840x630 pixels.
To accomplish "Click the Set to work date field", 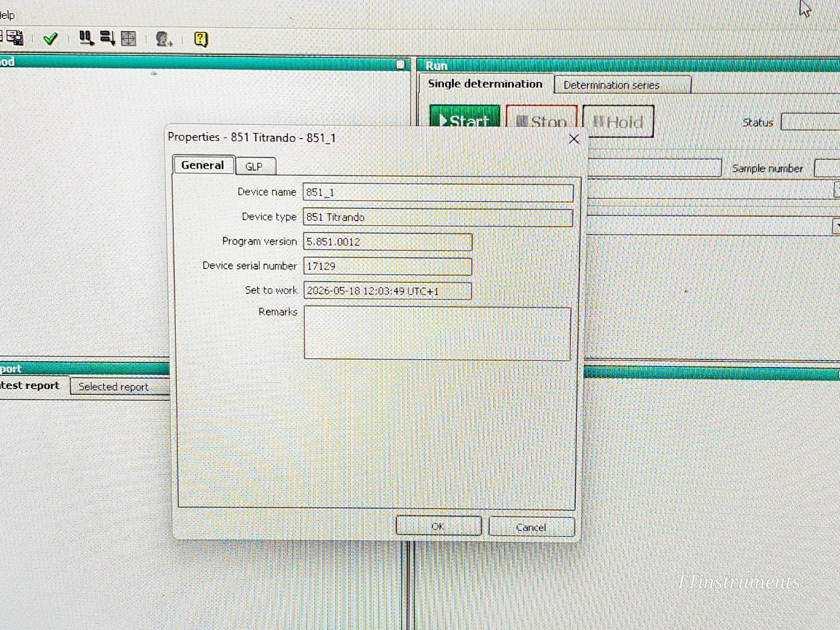I will pyautogui.click(x=387, y=291).
